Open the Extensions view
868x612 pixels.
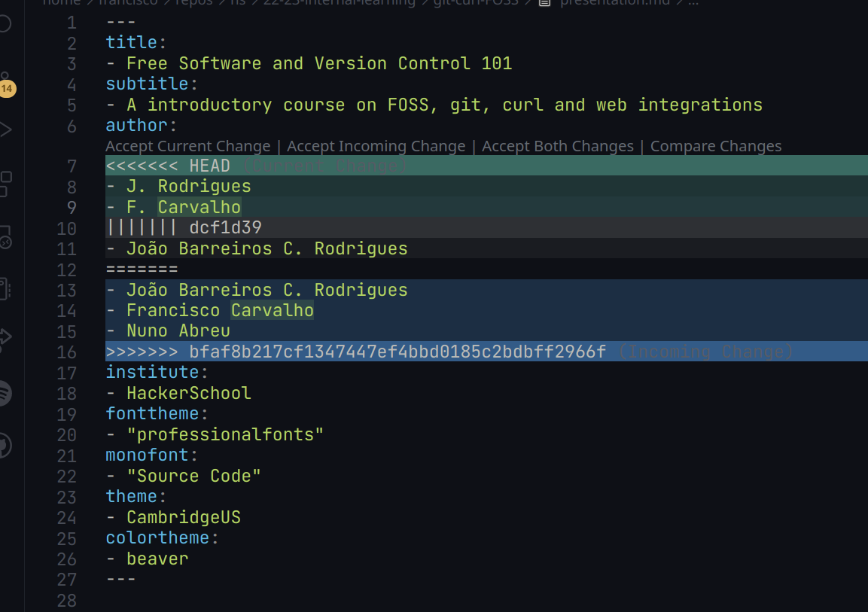5,182
